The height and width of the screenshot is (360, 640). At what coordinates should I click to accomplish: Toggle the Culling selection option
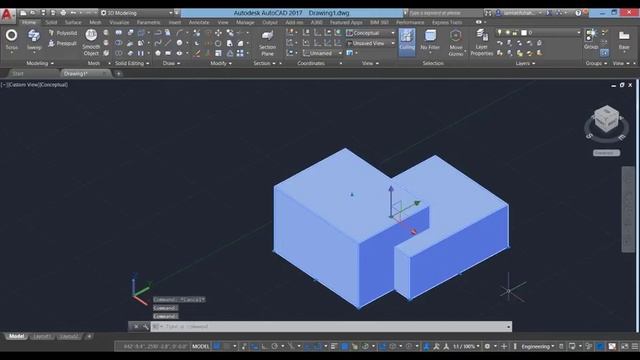[407, 41]
